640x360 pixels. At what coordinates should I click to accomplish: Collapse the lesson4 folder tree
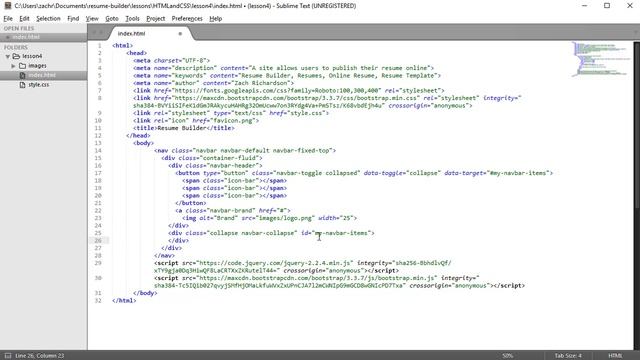tap(8, 56)
